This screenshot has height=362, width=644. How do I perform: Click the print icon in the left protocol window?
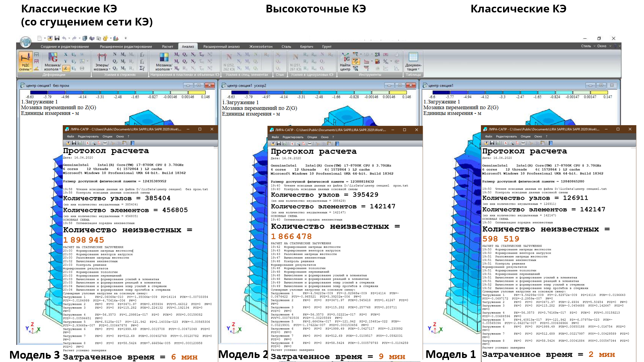pyautogui.click(x=105, y=143)
